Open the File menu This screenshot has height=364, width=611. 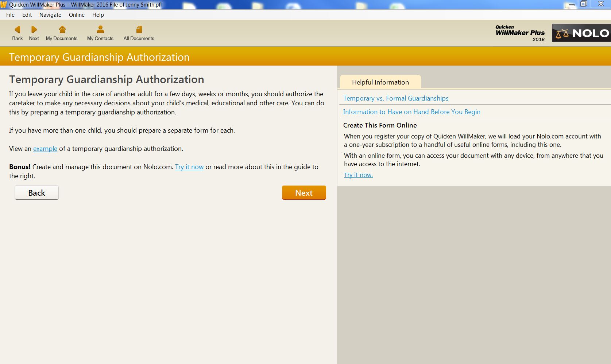10,15
